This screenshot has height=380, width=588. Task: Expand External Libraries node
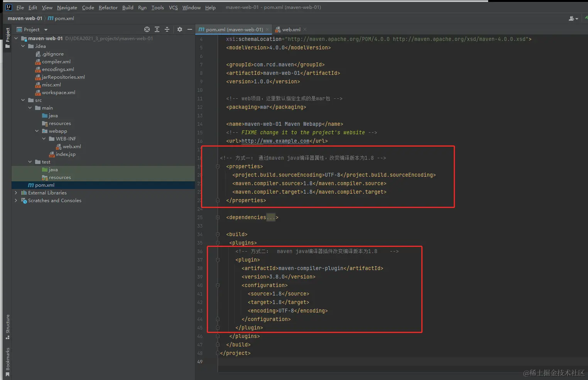[16, 193]
